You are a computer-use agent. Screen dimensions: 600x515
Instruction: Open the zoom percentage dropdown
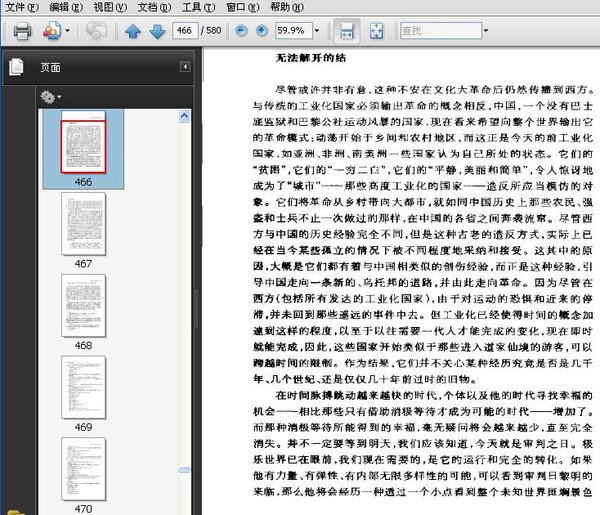click(318, 31)
